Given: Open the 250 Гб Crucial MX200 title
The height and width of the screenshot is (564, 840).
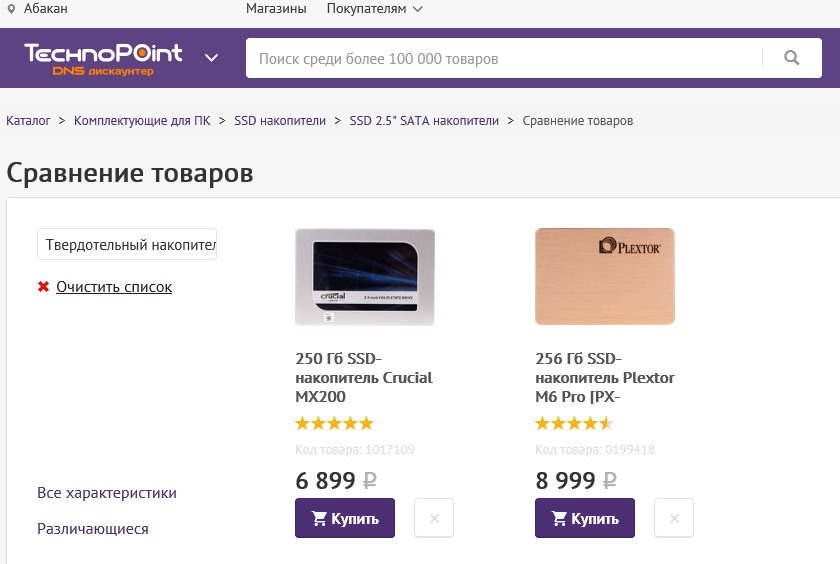Looking at the screenshot, I should pos(364,377).
